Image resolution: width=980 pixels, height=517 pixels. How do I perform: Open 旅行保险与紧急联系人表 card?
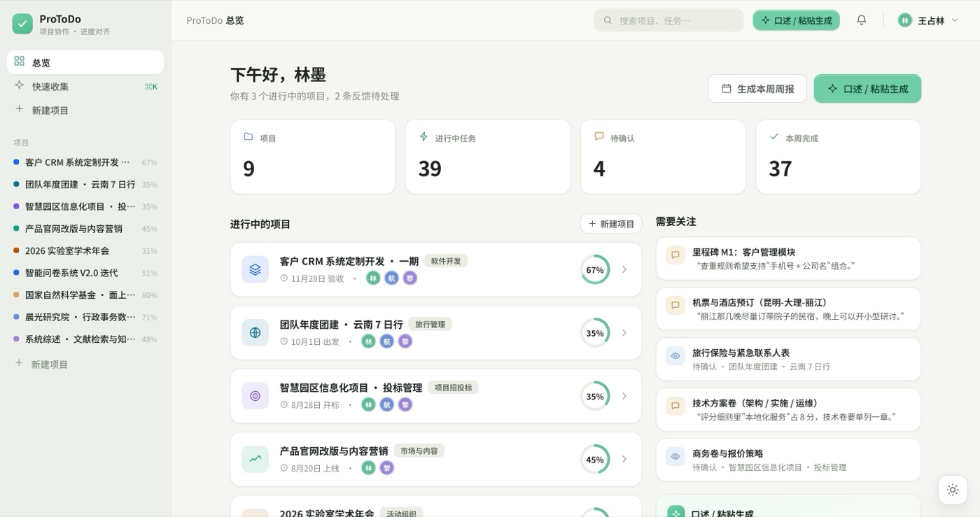coord(788,359)
